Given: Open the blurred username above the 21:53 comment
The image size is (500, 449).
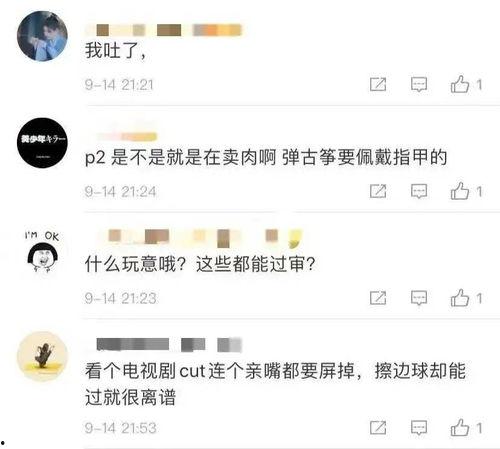Looking at the screenshot, I should coord(169,344).
